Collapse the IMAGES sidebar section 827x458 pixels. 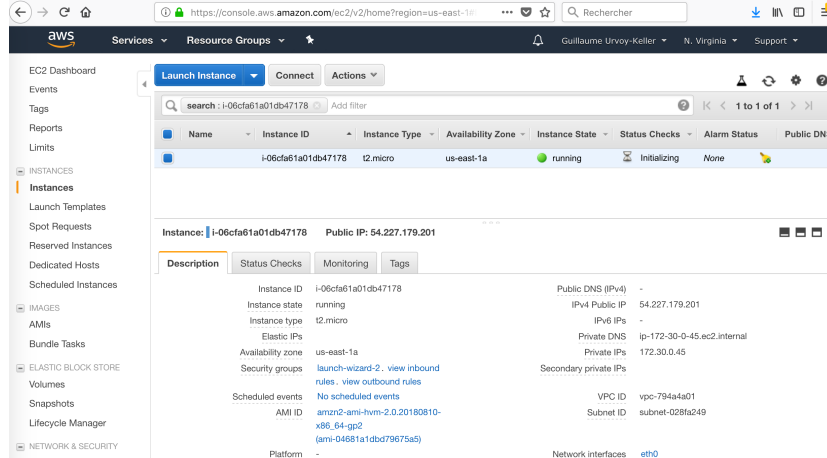[x=20, y=308]
